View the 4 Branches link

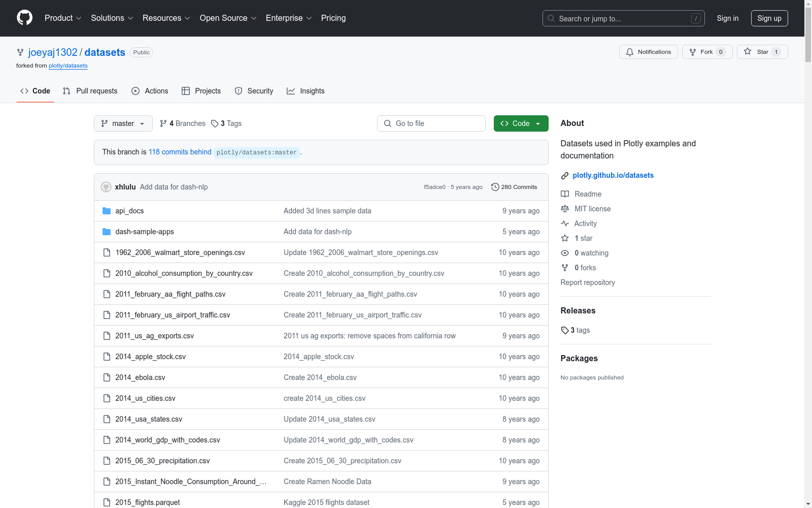182,123
